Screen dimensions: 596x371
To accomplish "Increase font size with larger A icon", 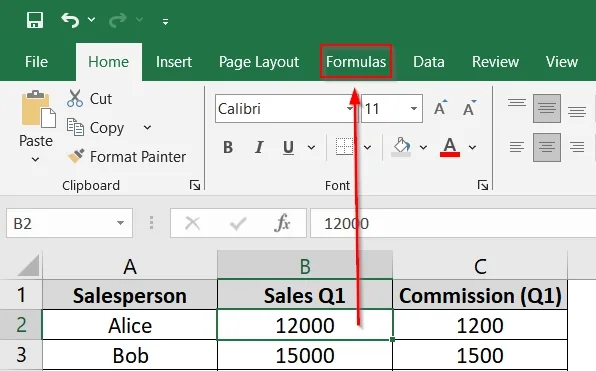I will (441, 108).
